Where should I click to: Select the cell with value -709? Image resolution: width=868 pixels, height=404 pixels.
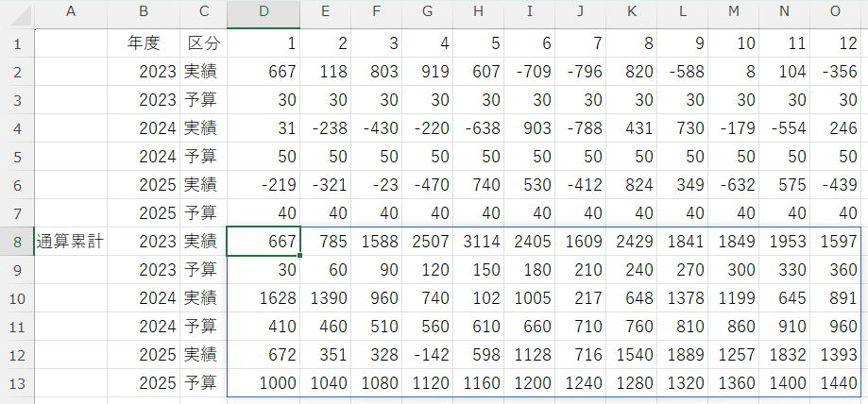[x=529, y=72]
